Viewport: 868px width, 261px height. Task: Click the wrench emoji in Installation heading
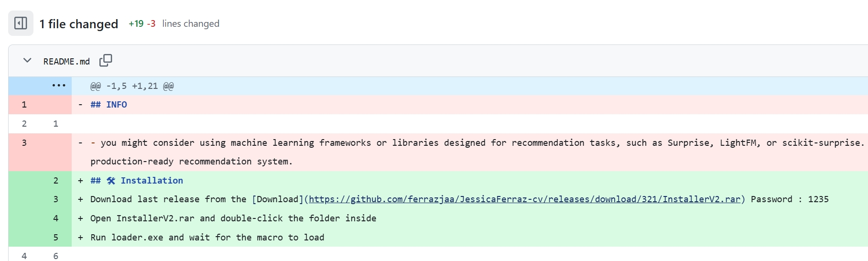[111, 181]
